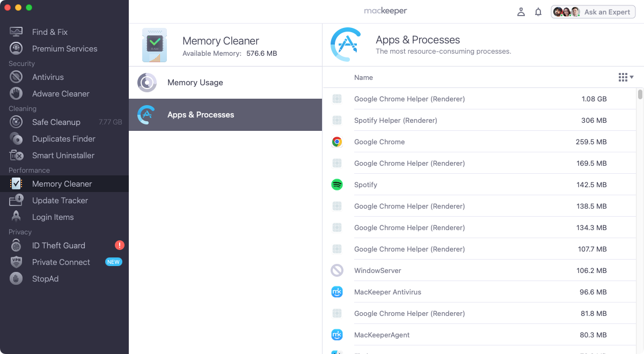Click the Memory Cleaner RAM chip image

click(x=155, y=45)
